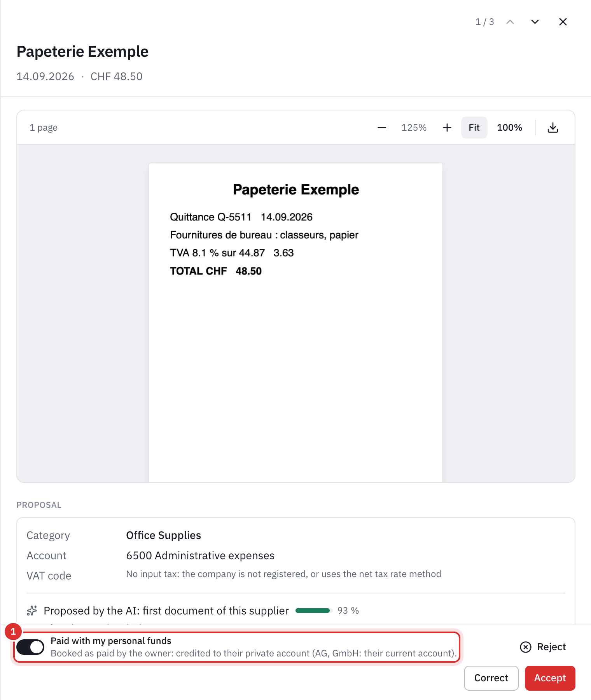Go to previous document with up chevron
The width and height of the screenshot is (591, 700).
[510, 22]
